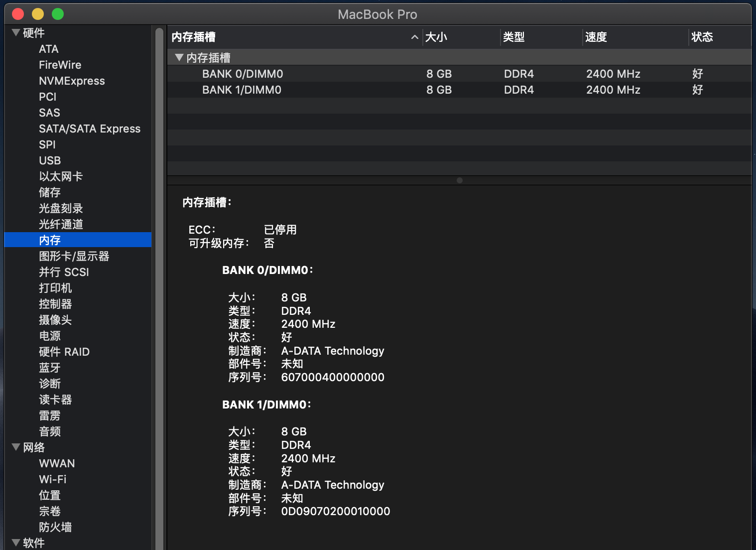
Task: Select ATA in the sidebar
Action: tap(49, 49)
